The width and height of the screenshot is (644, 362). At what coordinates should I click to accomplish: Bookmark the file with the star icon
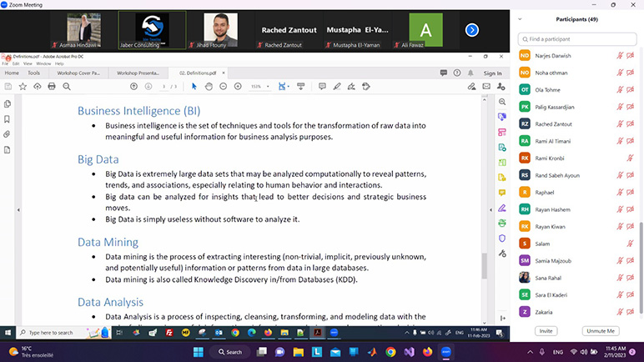[23, 86]
